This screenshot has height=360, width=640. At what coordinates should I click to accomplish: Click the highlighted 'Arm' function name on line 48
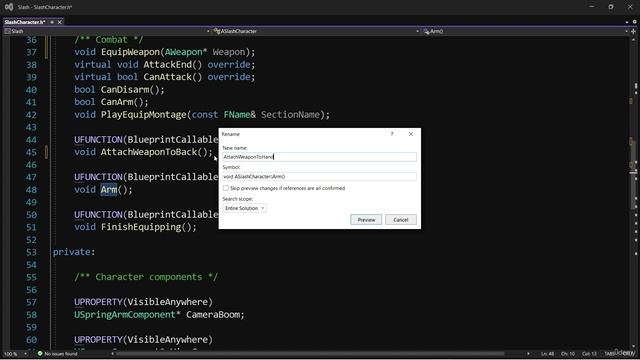pyautogui.click(x=109, y=190)
